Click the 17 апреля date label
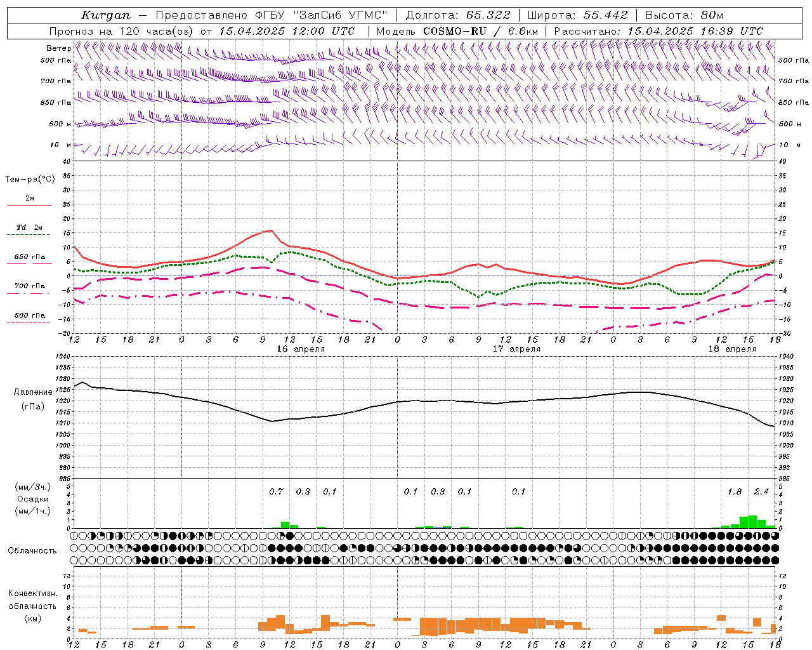 click(x=516, y=349)
